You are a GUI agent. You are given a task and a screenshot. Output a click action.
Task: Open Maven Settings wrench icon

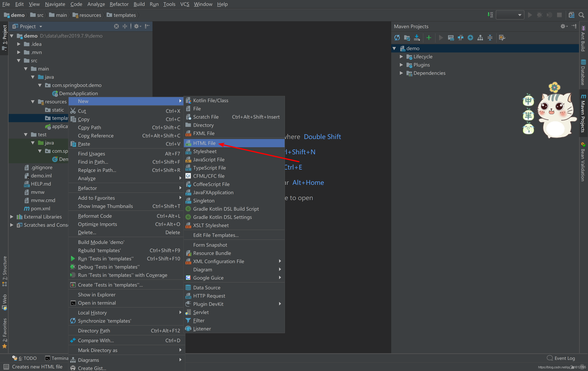click(x=502, y=38)
